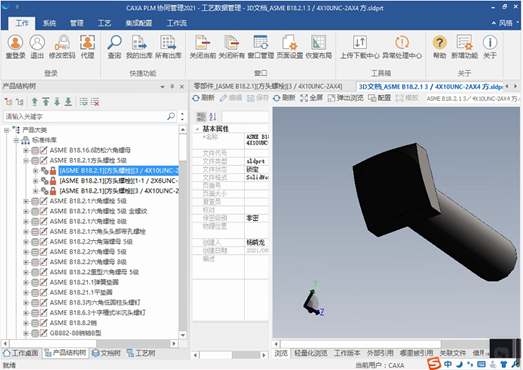The height and width of the screenshot is (370, 523).
Task: Toggle checkbox beside ASME B18.2.1六角螺栓 8级
Action: (35, 222)
